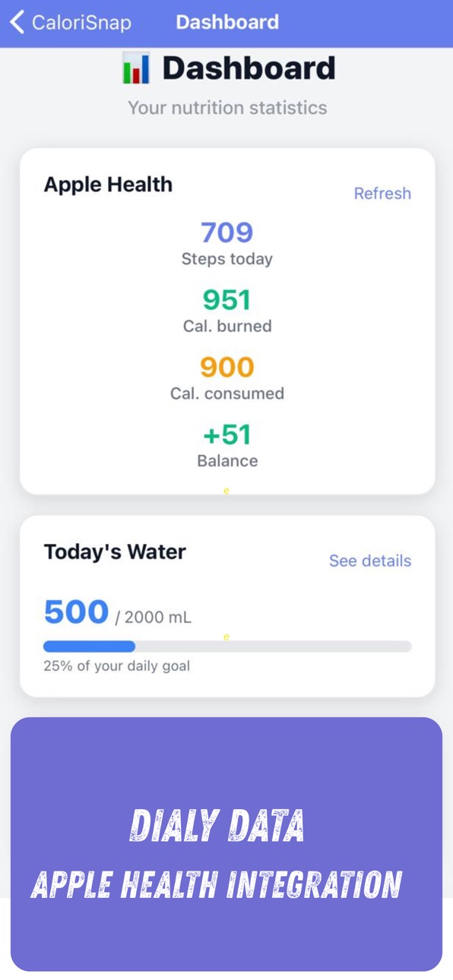Click the large Dashboard page heading

click(x=249, y=68)
